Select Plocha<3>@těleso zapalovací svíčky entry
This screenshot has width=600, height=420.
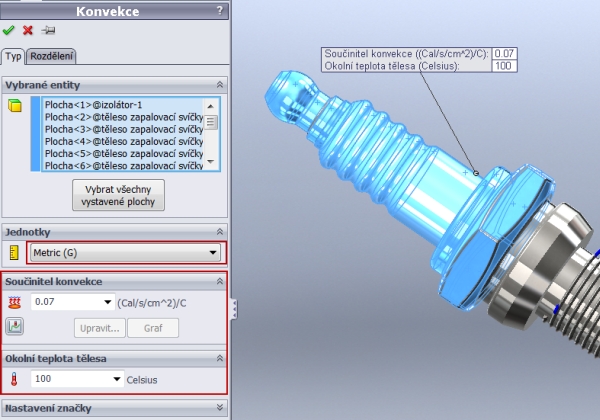pos(124,129)
